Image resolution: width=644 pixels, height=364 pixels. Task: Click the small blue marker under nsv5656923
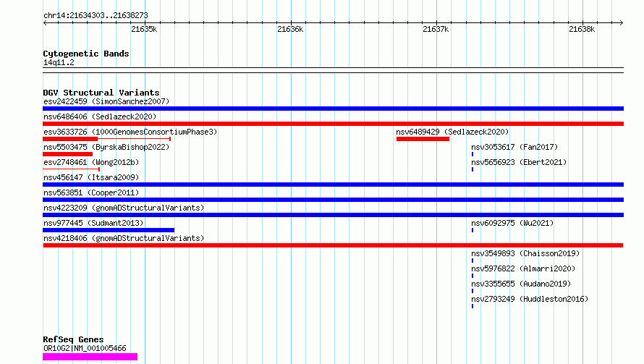pos(473,169)
